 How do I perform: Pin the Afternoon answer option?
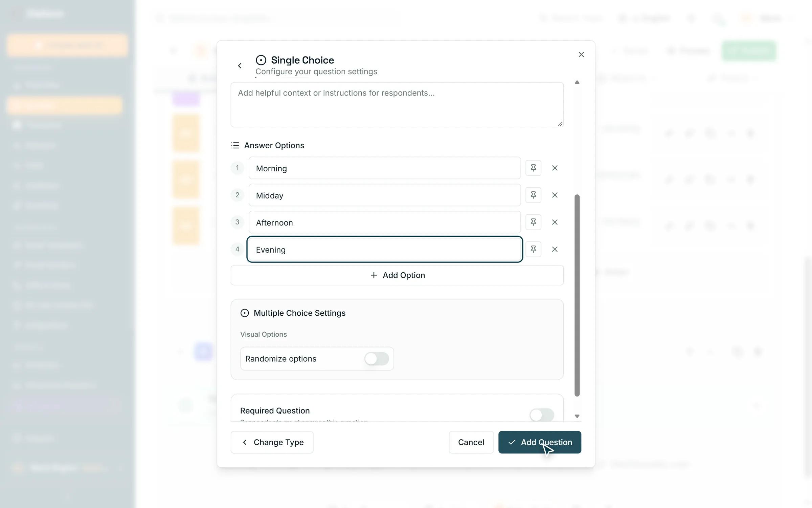[533, 222]
